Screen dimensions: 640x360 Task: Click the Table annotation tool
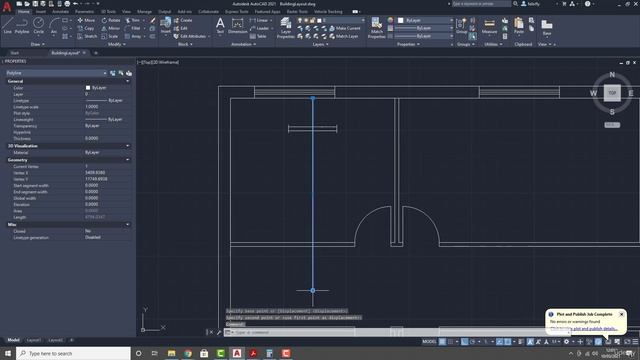(258, 36)
